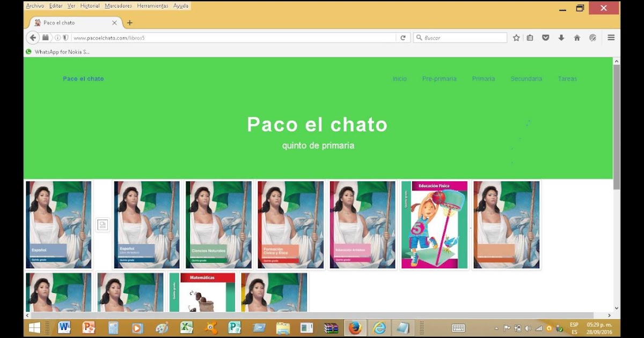This screenshot has width=644, height=338.
Task: Go back using the browser back arrow
Action: pos(33,38)
